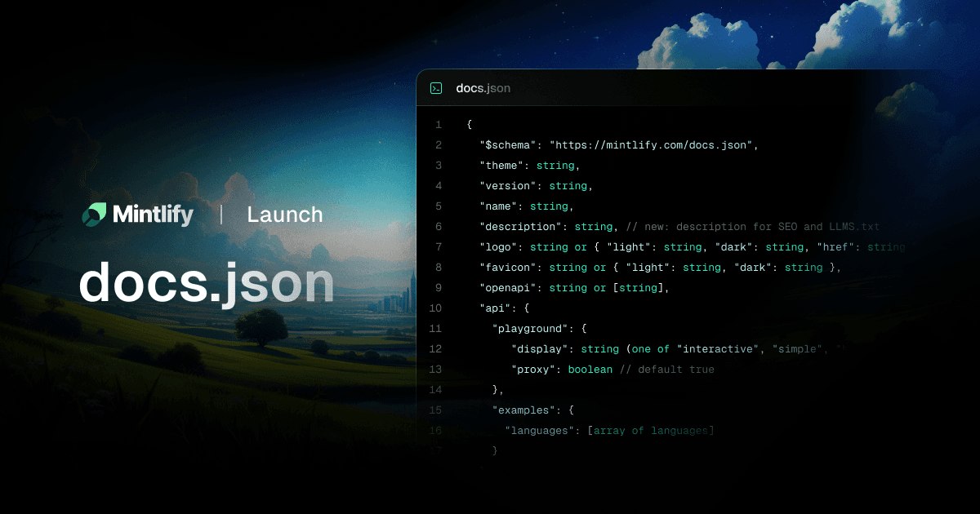
Task: Click the terminal icon beside docs.json tab
Action: click(436, 88)
